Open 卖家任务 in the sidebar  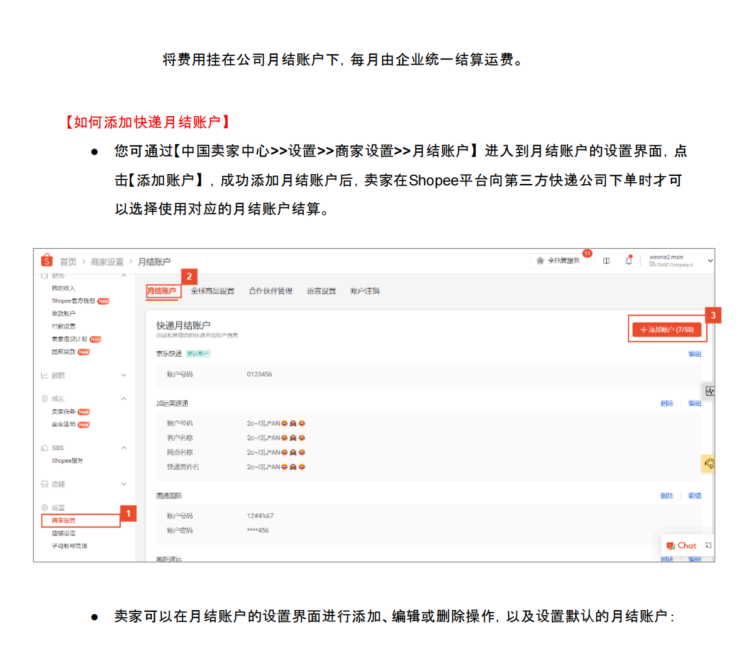[63, 411]
